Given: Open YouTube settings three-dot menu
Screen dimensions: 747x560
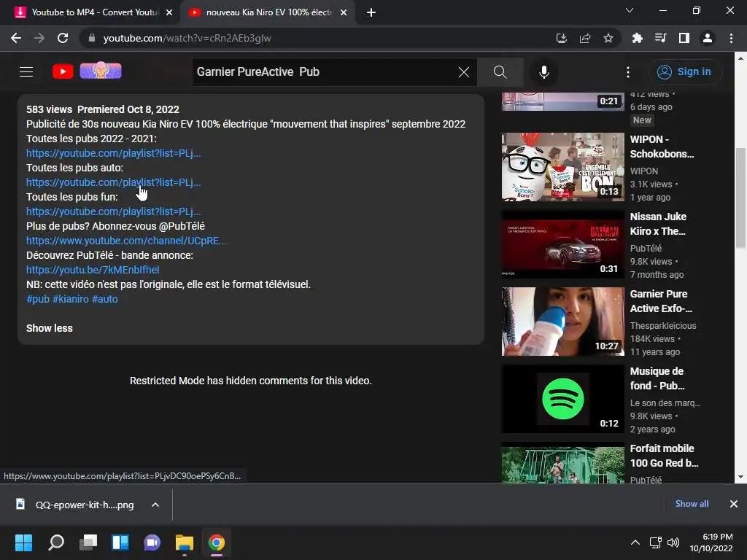Looking at the screenshot, I should pos(628,72).
